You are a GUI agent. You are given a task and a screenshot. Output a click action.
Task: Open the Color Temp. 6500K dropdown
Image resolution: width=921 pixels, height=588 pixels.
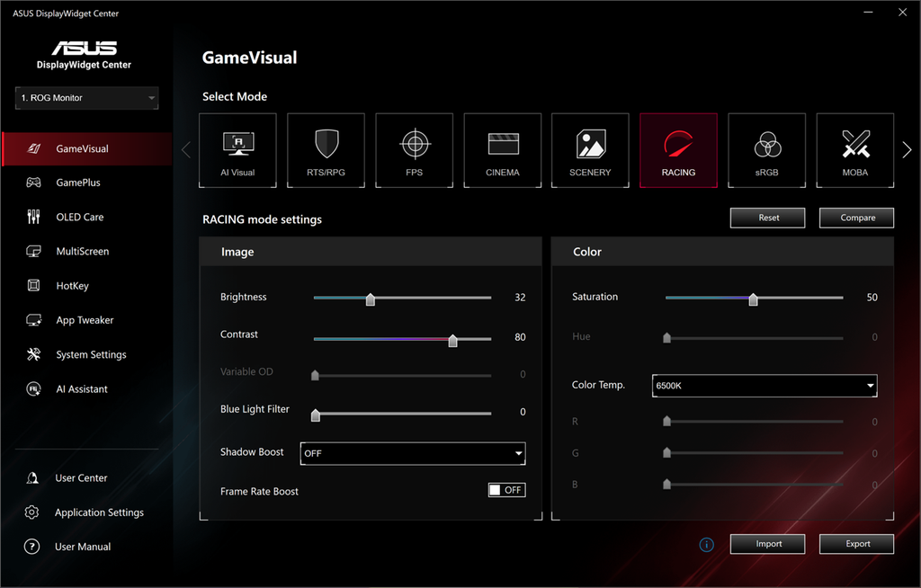click(765, 386)
